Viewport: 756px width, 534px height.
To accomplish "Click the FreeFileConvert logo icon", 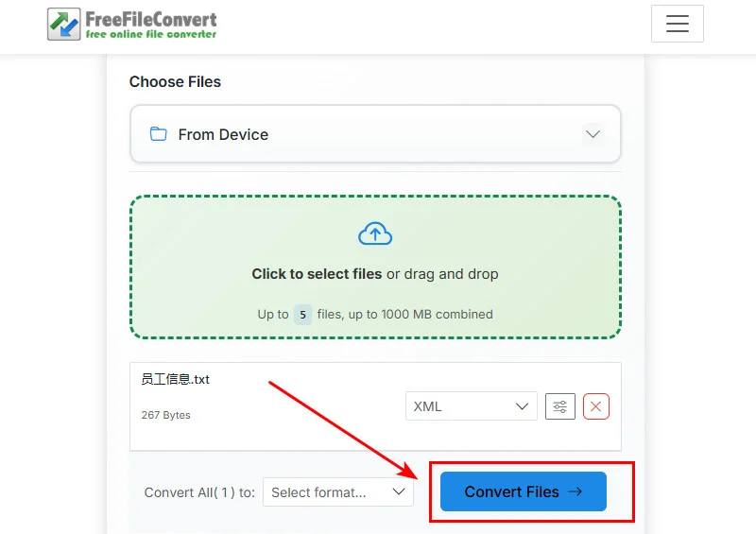I will click(x=64, y=24).
